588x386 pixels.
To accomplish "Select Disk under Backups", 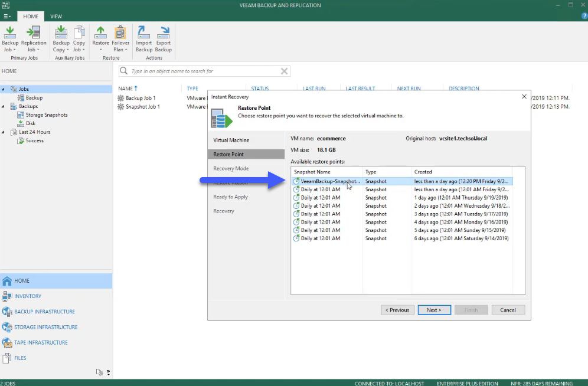I will [30, 123].
